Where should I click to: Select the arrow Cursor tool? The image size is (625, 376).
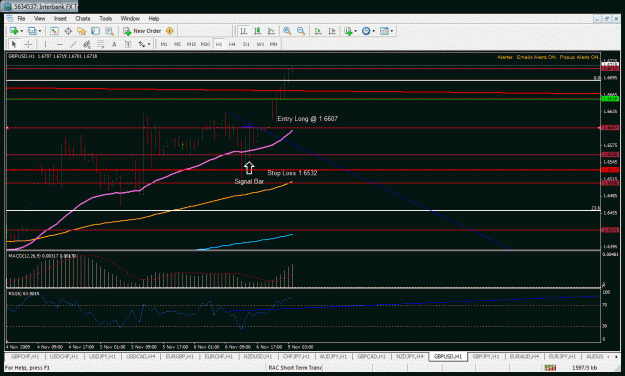coord(14,44)
